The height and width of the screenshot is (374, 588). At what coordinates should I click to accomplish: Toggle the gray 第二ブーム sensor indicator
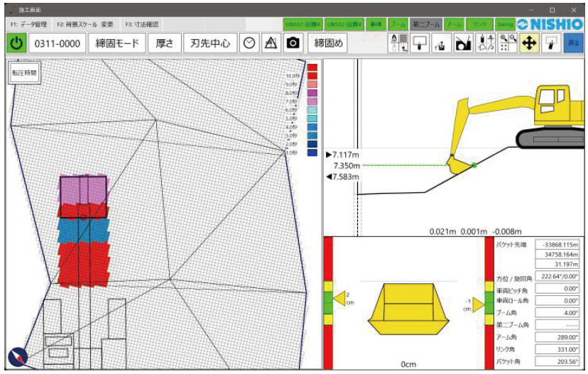[x=426, y=25]
